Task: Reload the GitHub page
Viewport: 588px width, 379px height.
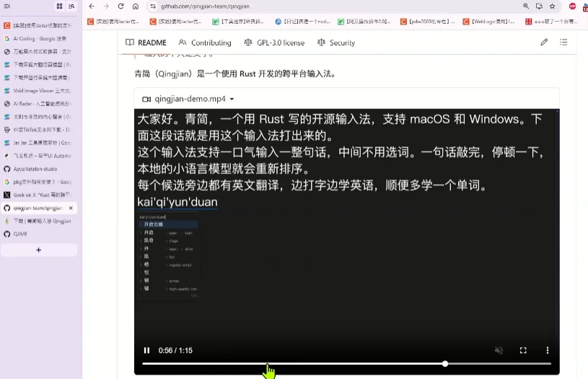Action: coord(120,6)
